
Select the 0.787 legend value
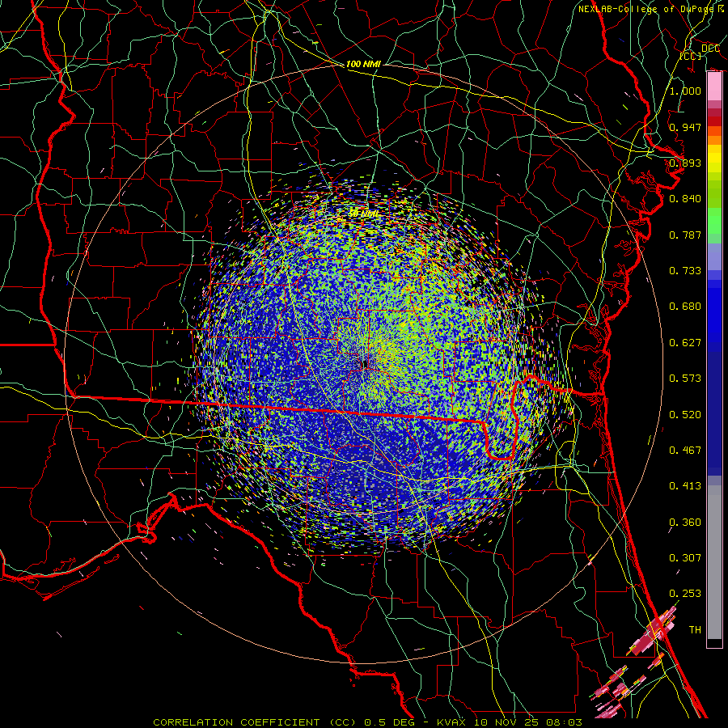(685, 235)
